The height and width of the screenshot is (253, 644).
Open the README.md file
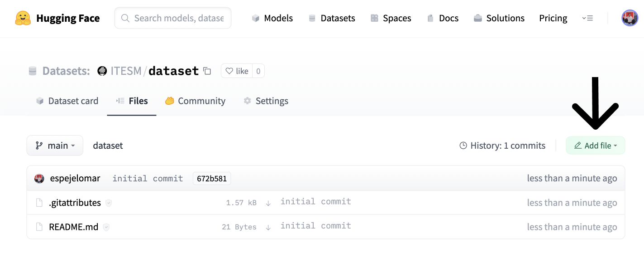[73, 227]
